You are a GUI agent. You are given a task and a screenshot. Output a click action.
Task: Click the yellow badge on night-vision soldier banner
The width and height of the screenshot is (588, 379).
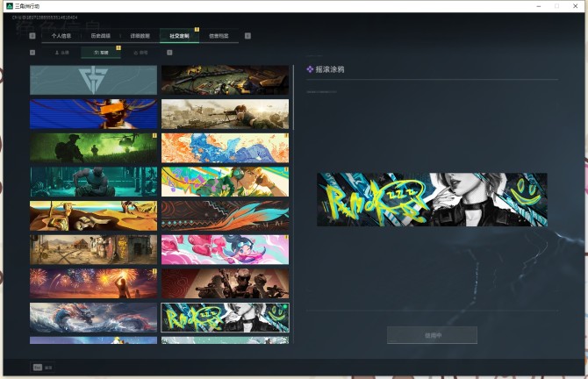pos(154,135)
